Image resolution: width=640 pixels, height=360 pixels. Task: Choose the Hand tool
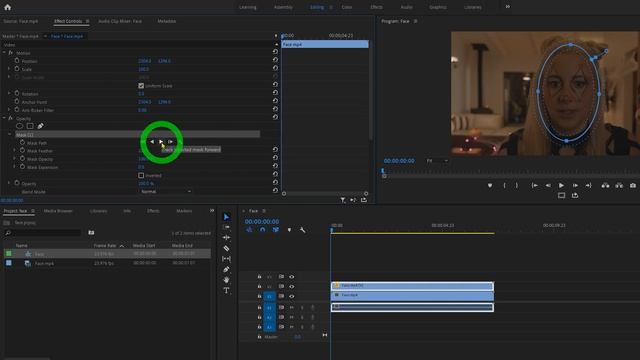pos(226,280)
